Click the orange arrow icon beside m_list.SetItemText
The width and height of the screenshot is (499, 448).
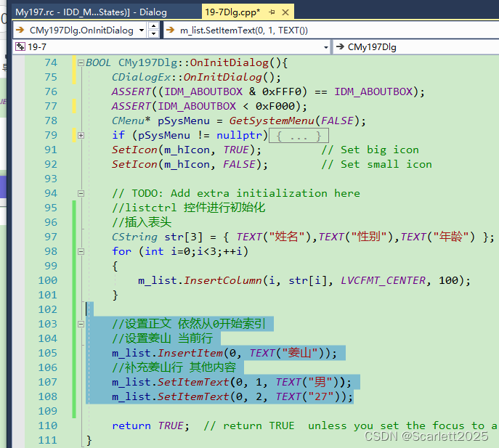[170, 30]
